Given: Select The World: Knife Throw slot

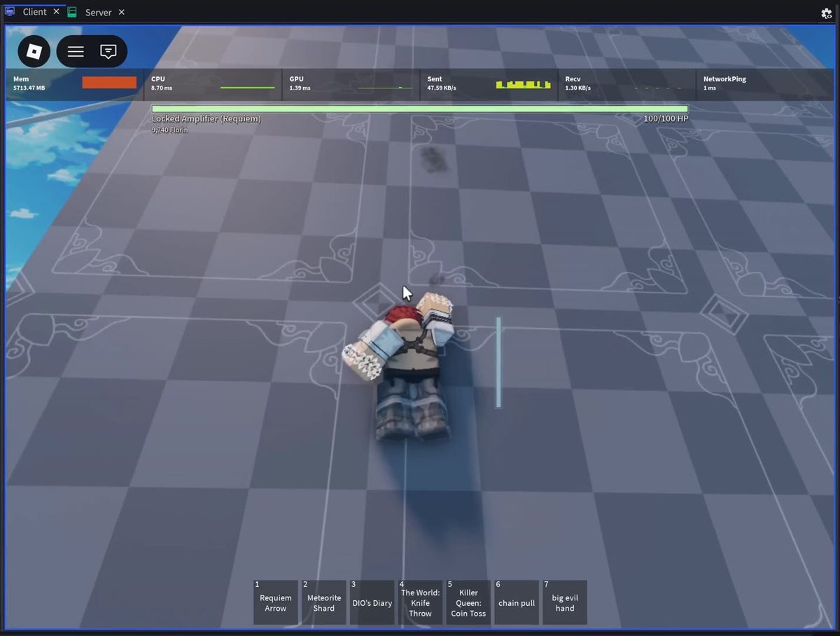Looking at the screenshot, I should click(x=420, y=602).
